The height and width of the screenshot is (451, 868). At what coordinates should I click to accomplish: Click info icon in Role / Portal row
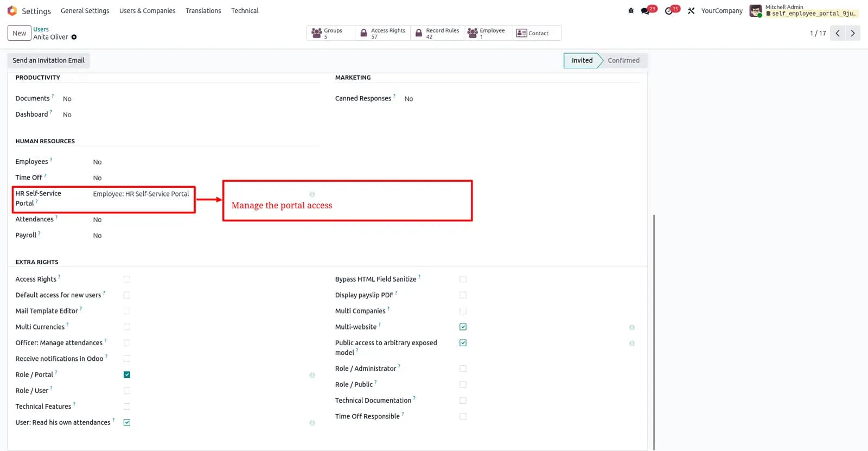coord(312,375)
